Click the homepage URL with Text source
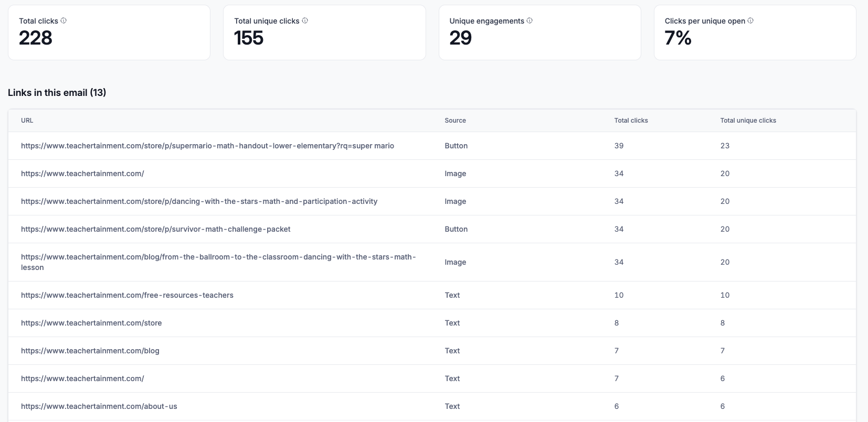Image resolution: width=868 pixels, height=422 pixels. (82, 378)
